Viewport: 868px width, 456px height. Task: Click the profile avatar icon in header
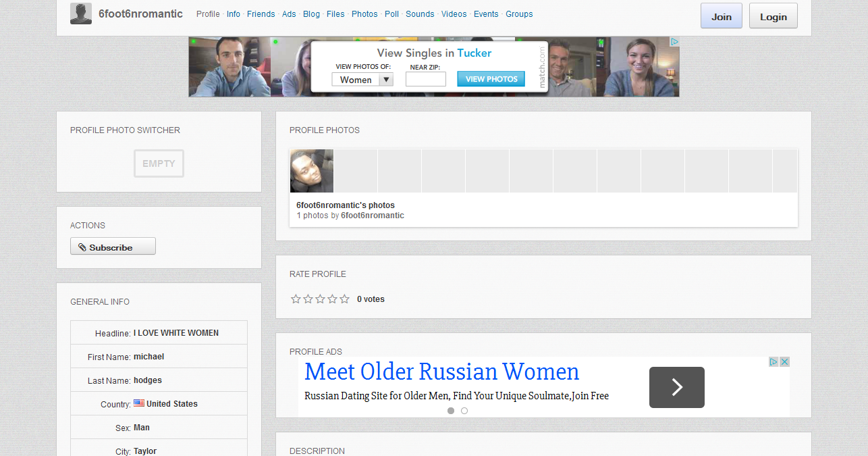81,14
